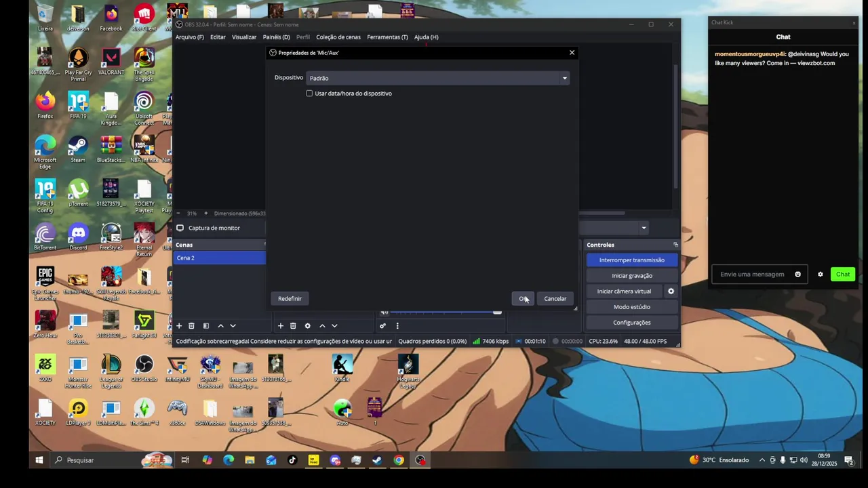Zoom out preview with minus button
The height and width of the screenshot is (488, 868).
click(178, 213)
